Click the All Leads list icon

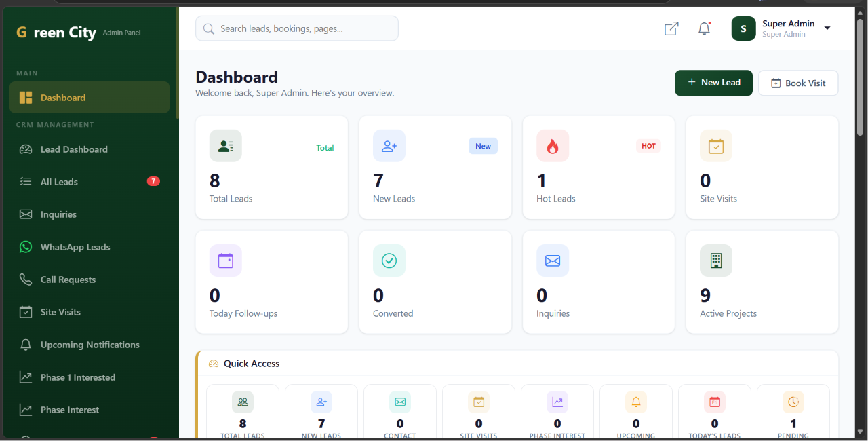(26, 182)
